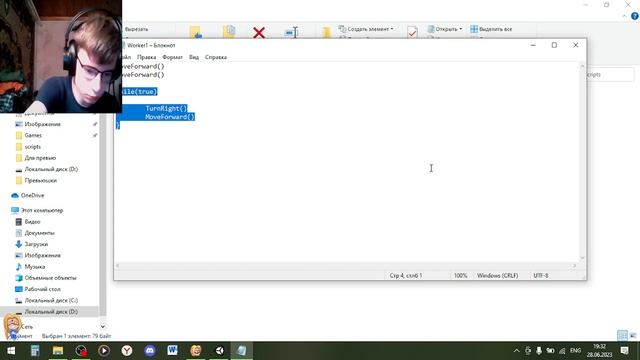Open Discord from the taskbar

coord(150,351)
